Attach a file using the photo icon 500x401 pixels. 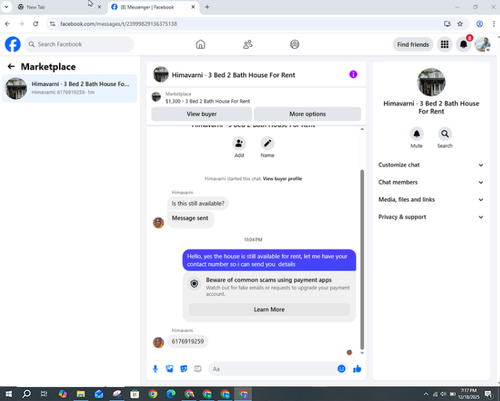tap(169, 369)
